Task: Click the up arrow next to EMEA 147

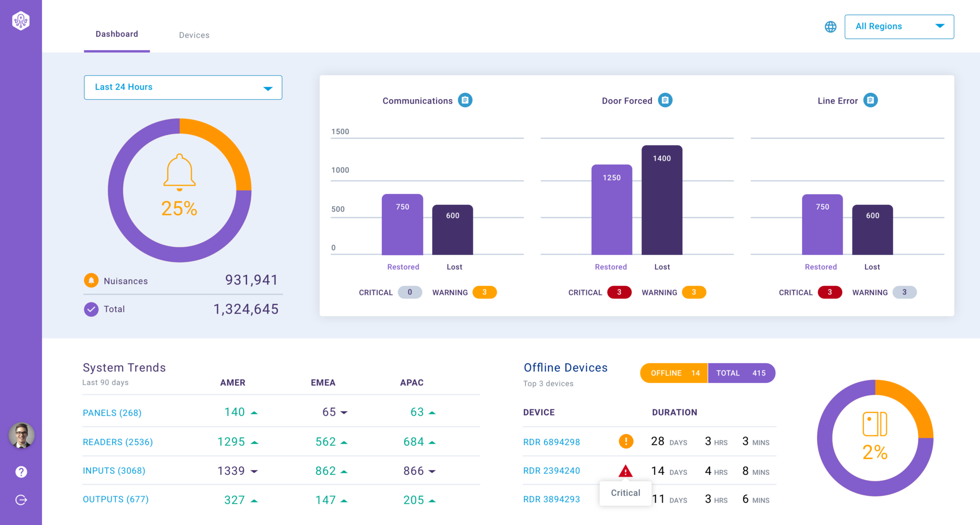Action: tap(344, 501)
